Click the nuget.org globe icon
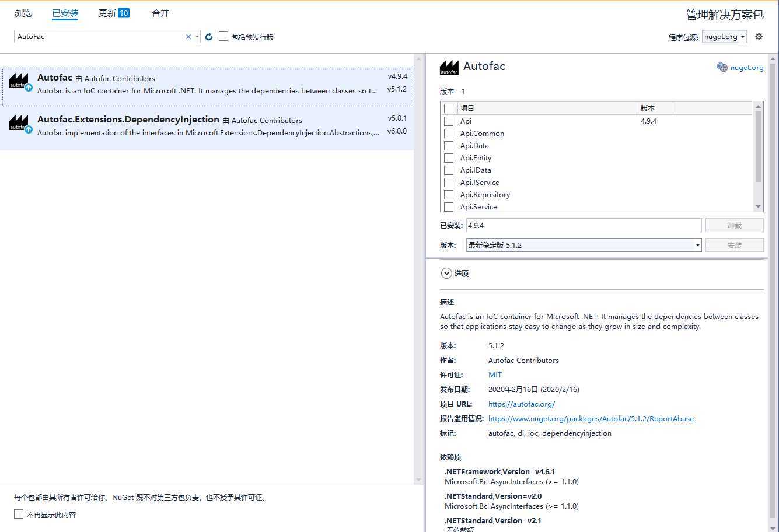The image size is (779, 532). point(722,67)
